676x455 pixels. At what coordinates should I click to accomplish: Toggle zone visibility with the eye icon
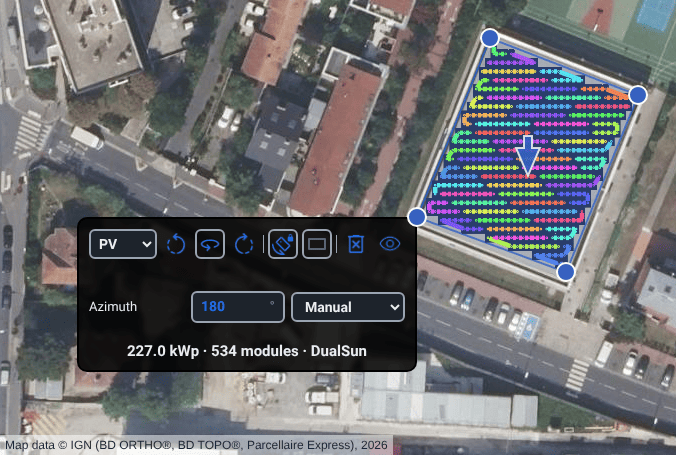pos(390,244)
